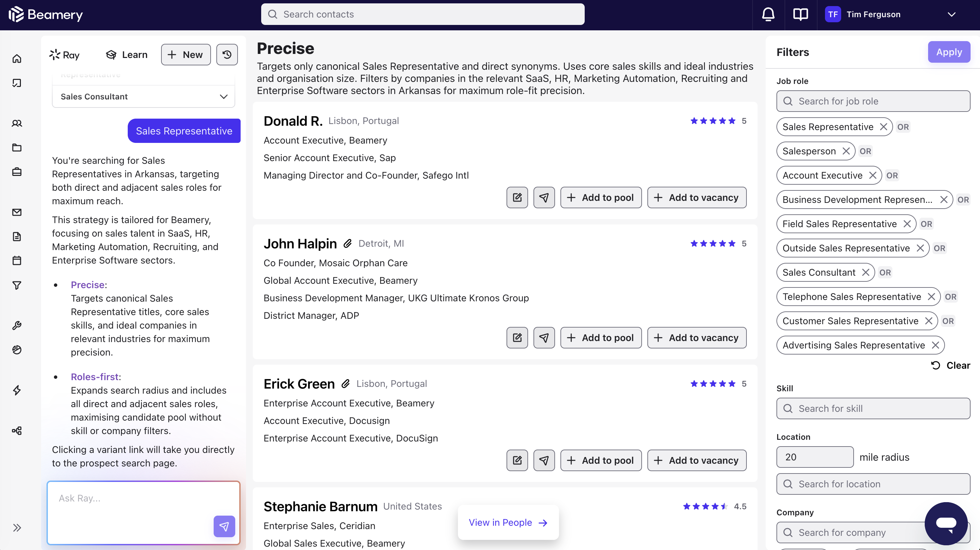The image size is (980, 550).
Task: Open the briefcase vacancies sidebar icon
Action: pos(17,172)
